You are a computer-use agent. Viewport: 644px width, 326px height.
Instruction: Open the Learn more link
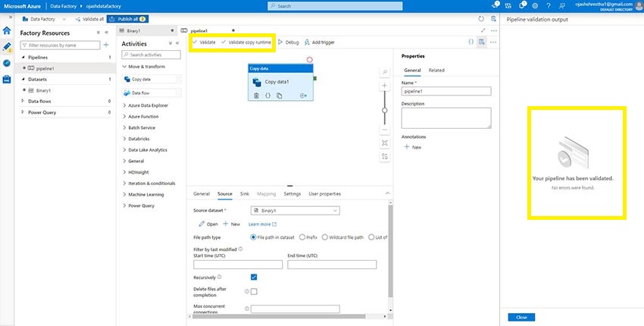pyautogui.click(x=262, y=224)
